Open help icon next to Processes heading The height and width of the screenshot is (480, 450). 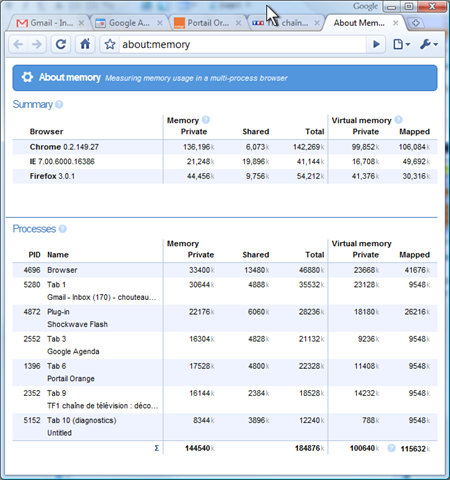tap(62, 229)
